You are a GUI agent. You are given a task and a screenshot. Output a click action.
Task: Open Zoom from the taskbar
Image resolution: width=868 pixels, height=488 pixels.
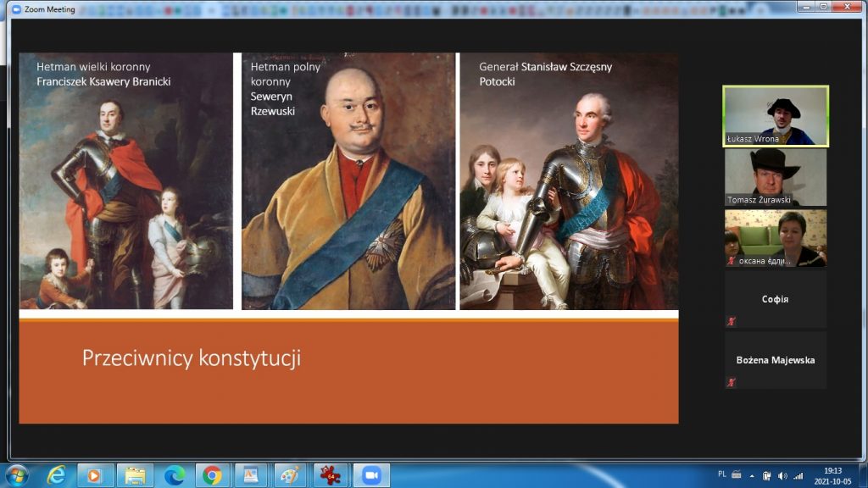point(370,474)
